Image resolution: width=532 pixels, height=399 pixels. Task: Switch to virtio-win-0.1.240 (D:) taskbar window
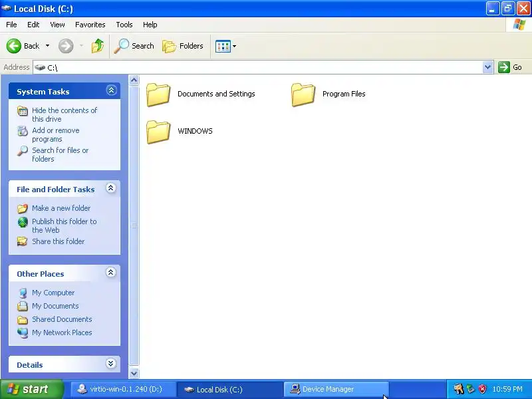(x=122, y=389)
